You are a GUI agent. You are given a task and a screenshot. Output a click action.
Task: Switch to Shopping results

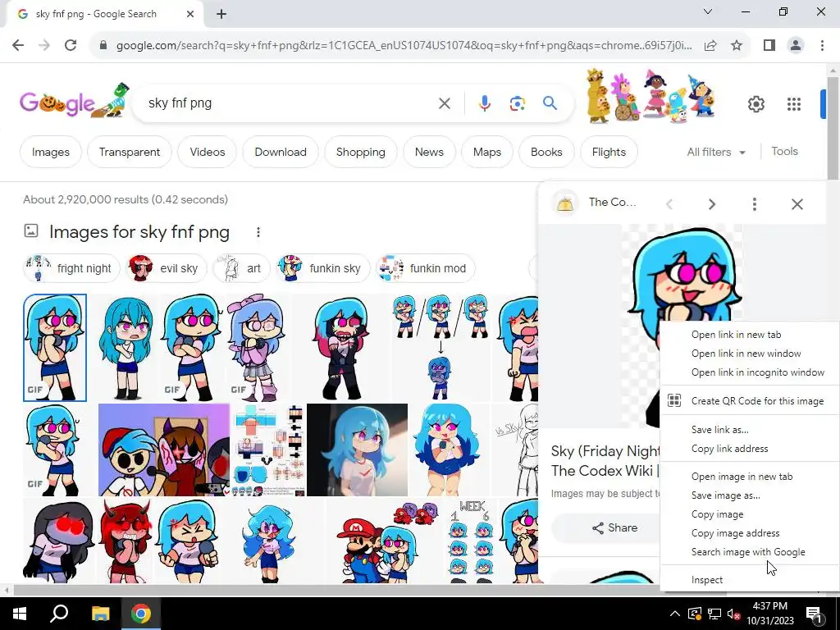361,152
